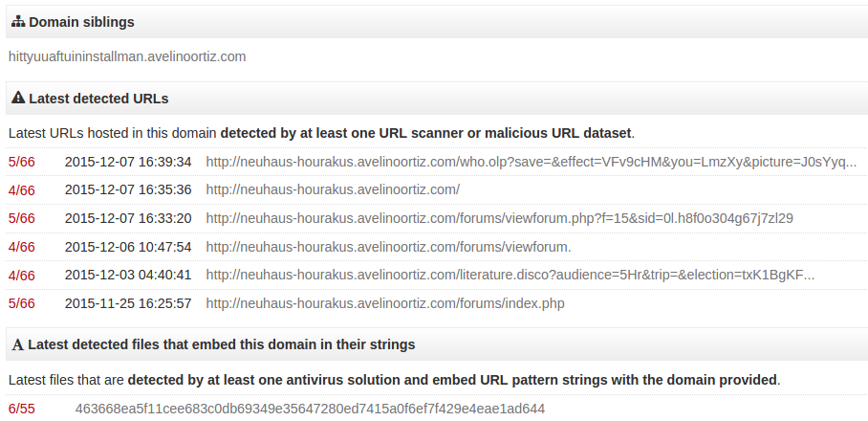Click the font icon beside Latest detected files

click(x=17, y=343)
